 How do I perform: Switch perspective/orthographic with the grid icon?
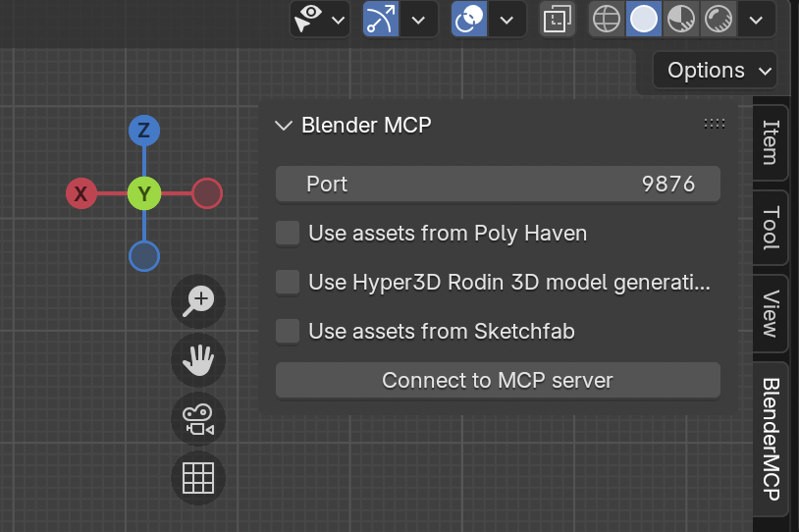click(x=198, y=478)
